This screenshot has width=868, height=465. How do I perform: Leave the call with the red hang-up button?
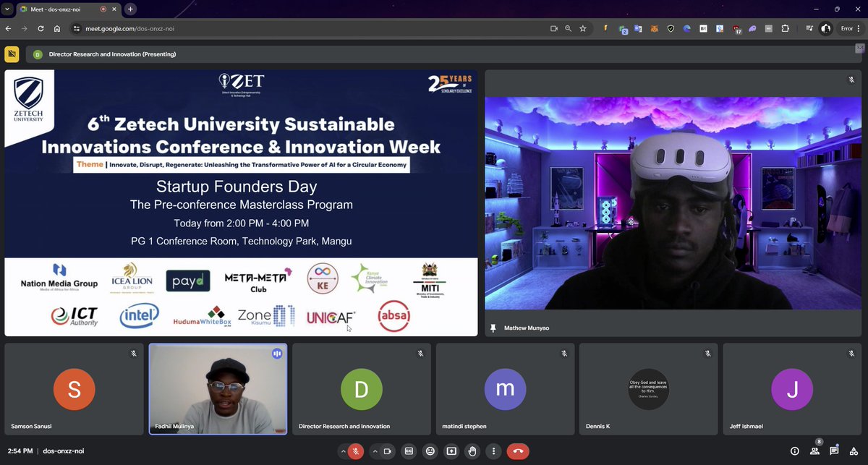(x=518, y=451)
